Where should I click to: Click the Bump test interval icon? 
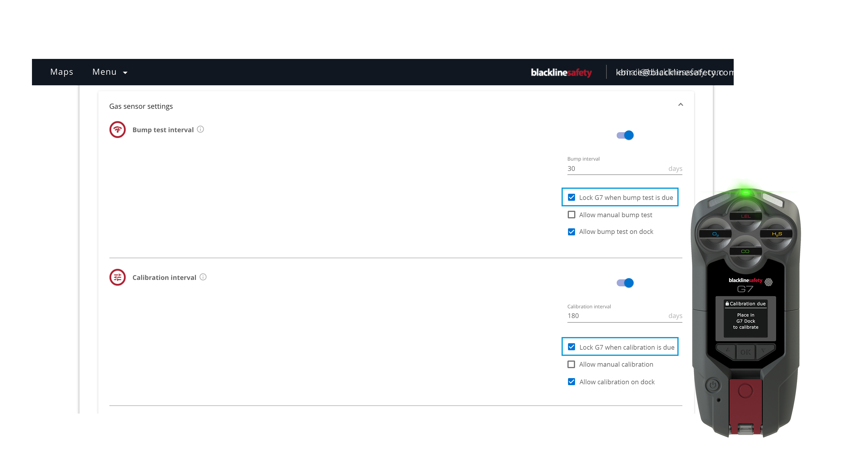[x=118, y=130]
